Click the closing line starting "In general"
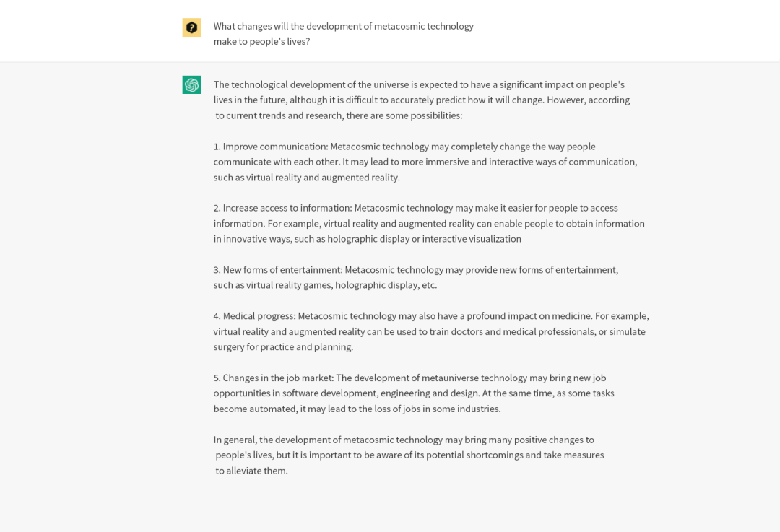The image size is (780, 532). click(404, 440)
